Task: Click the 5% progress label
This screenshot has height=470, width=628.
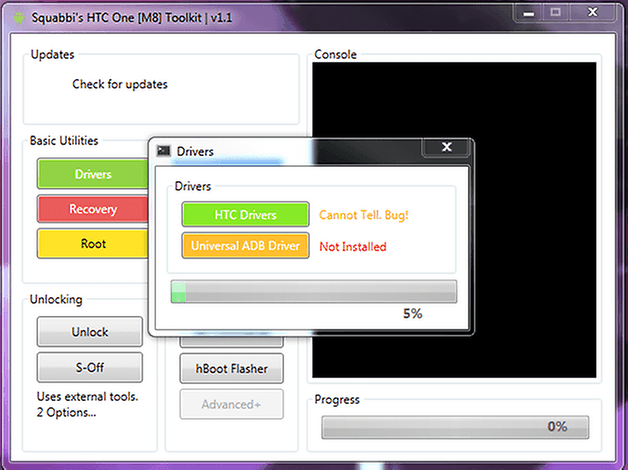Action: pyautogui.click(x=413, y=313)
